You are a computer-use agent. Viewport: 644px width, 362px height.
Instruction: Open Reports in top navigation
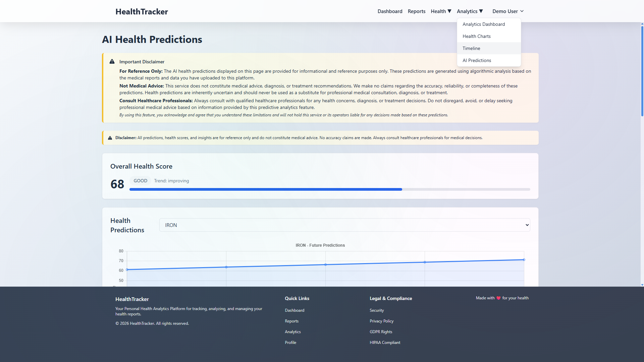click(416, 11)
